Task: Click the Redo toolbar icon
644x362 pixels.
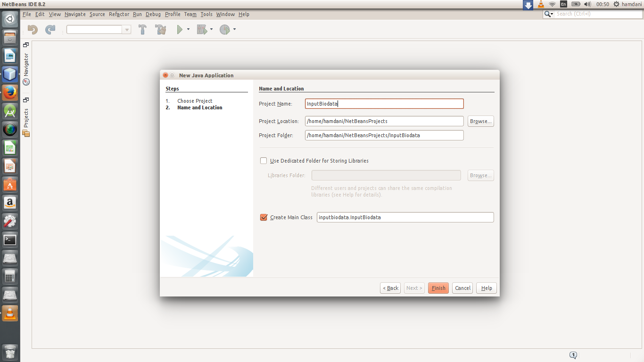Action: [50, 30]
